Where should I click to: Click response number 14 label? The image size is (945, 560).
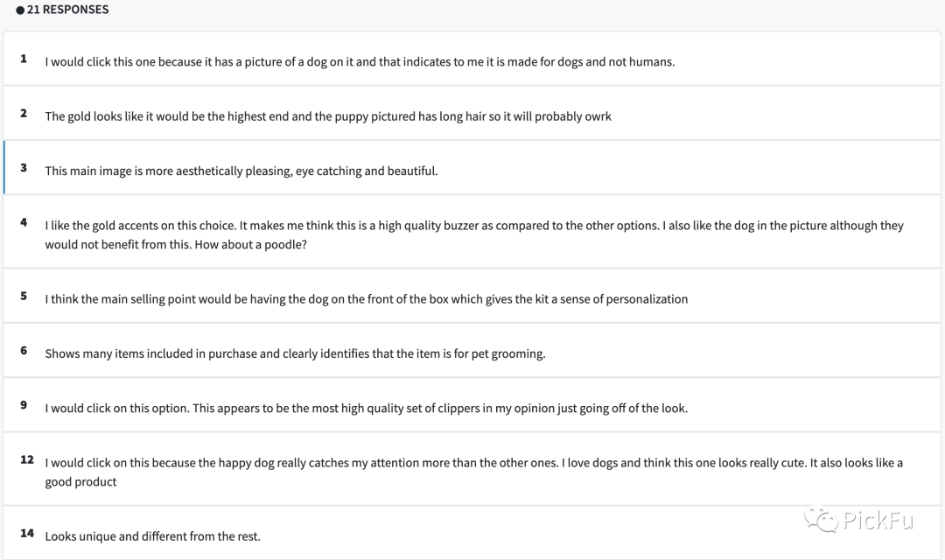tap(27, 533)
